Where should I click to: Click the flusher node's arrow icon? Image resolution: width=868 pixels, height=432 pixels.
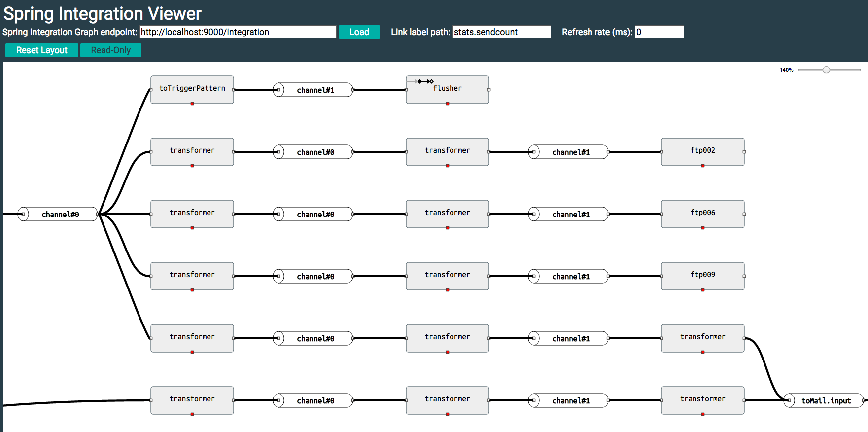click(x=424, y=81)
